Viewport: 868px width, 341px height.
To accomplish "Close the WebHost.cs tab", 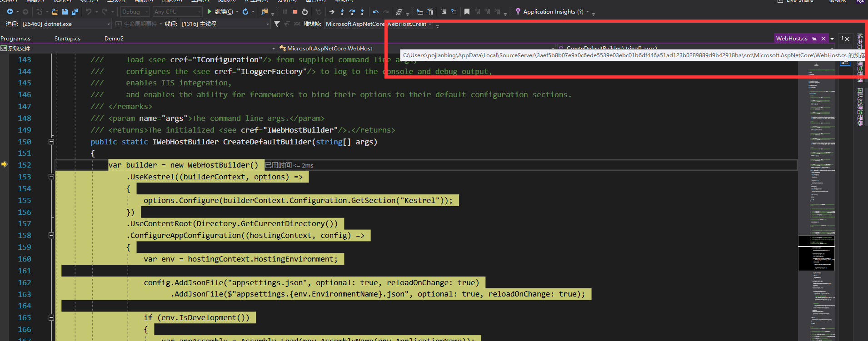I will pos(823,39).
